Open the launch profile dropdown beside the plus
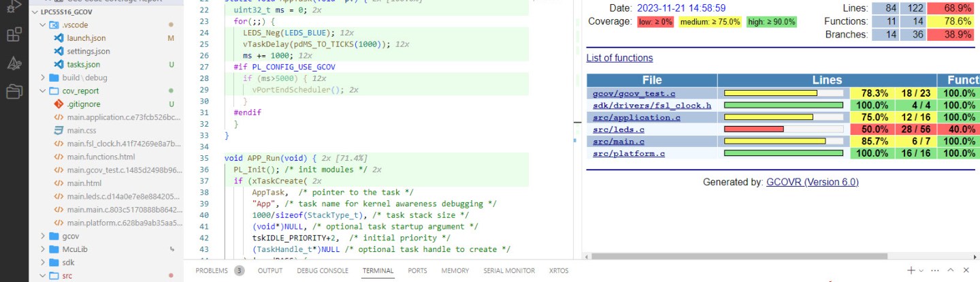The width and height of the screenshot is (980, 282). [921, 270]
